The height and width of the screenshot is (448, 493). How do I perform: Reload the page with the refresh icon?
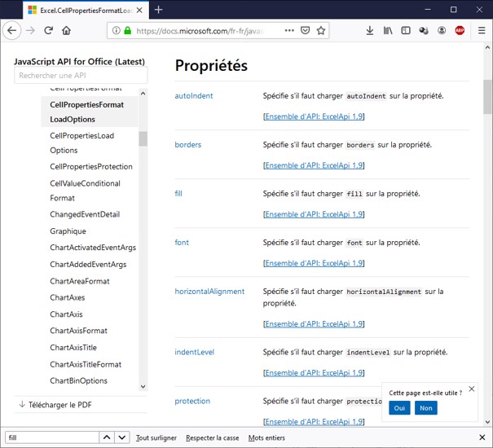click(x=48, y=30)
